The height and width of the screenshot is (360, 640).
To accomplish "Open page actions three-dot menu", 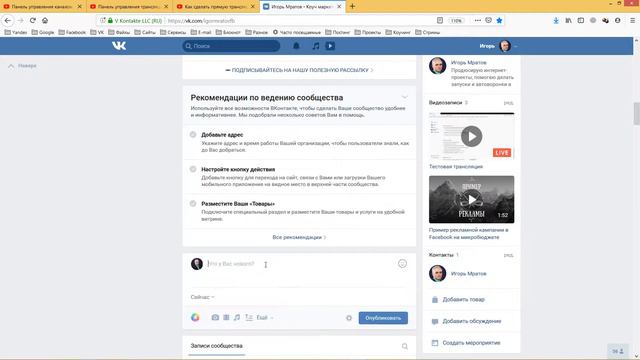I will [x=477, y=20].
